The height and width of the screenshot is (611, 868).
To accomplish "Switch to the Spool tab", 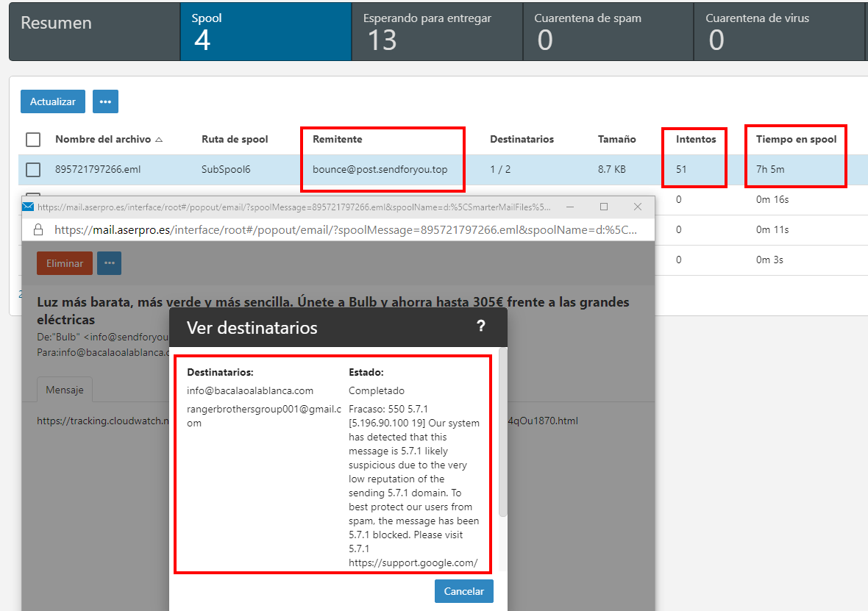I will tap(266, 32).
